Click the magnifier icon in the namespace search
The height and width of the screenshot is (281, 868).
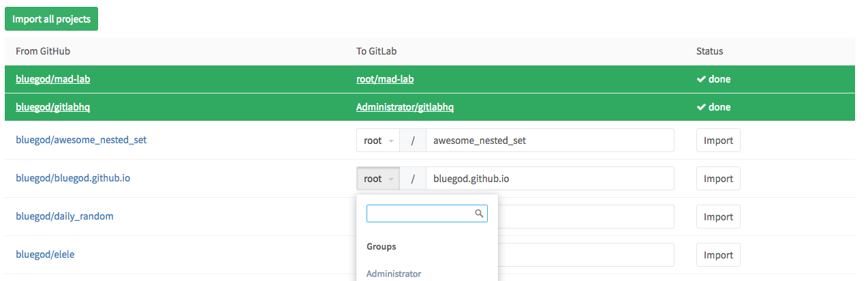[480, 213]
